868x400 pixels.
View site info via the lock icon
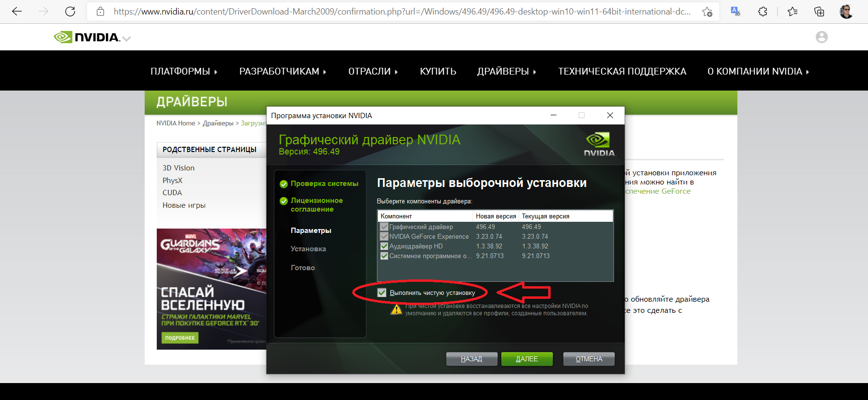[100, 11]
